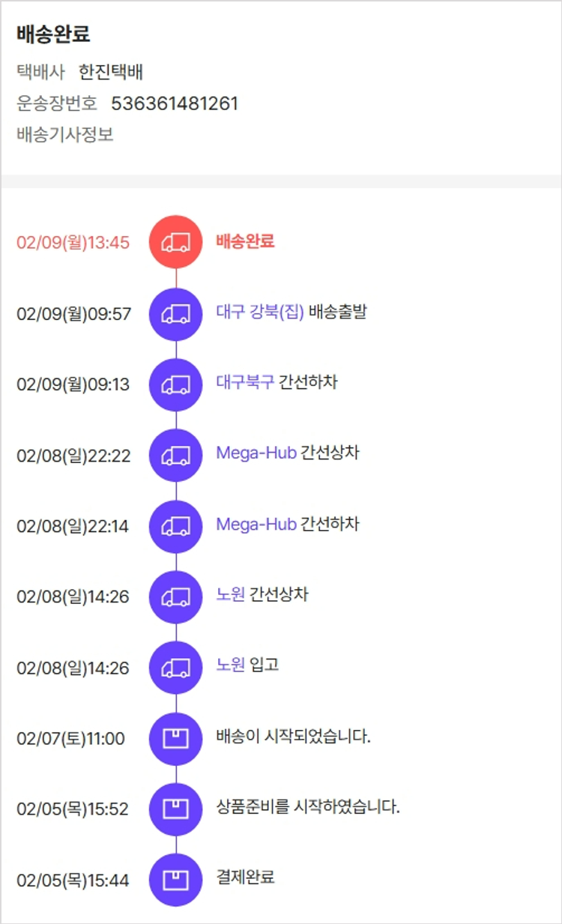The height and width of the screenshot is (924, 562).
Task: Click truck icon beside 대구북구 간선하차
Action: point(176,384)
